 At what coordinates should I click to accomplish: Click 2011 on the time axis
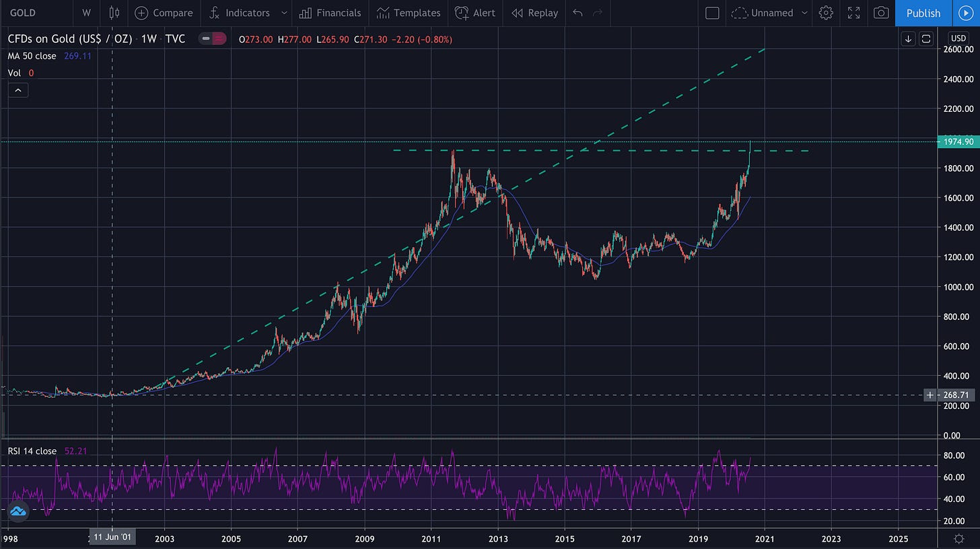pyautogui.click(x=431, y=539)
